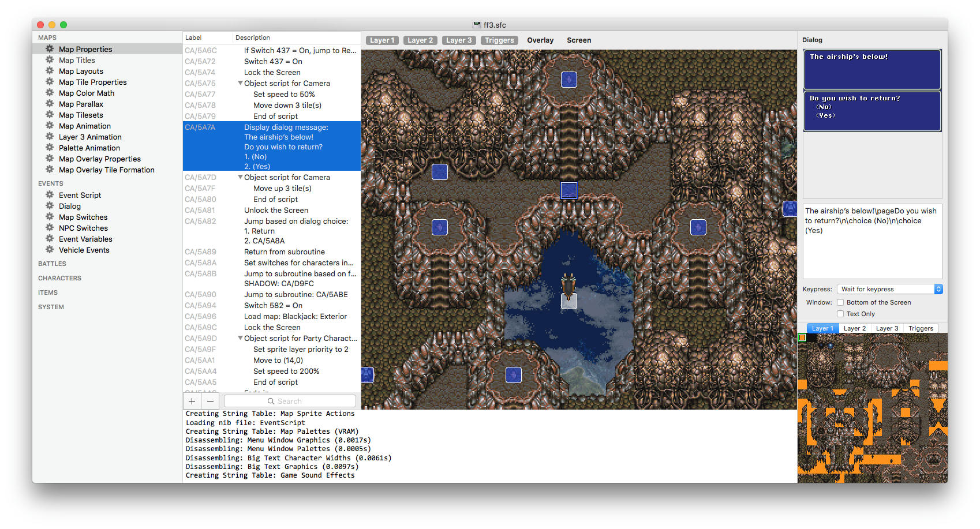Viewport: 980px width, 529px height.
Task: Click the gear icon beside Map Tilesets
Action: click(50, 115)
